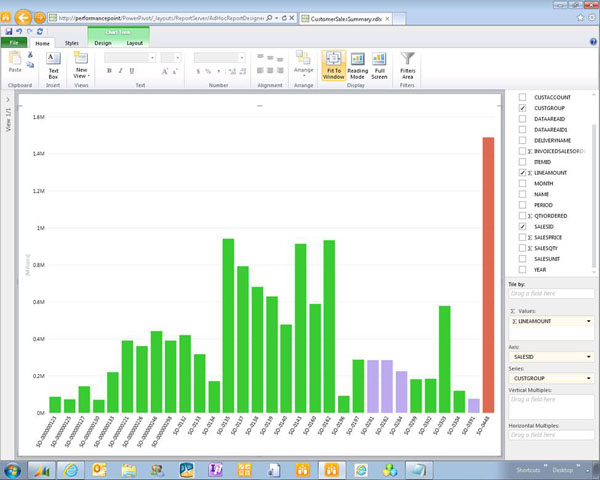Screen dimensions: 600x480
Task: Apply percentage number format
Action: coord(208,71)
